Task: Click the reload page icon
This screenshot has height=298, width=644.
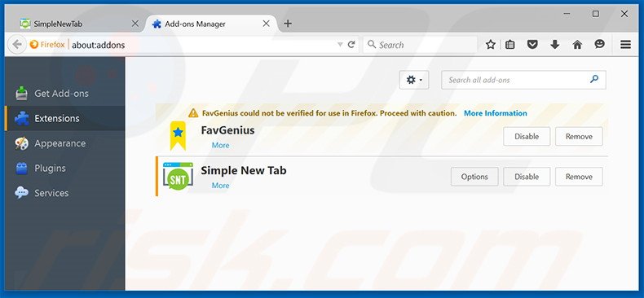Action: pyautogui.click(x=351, y=44)
